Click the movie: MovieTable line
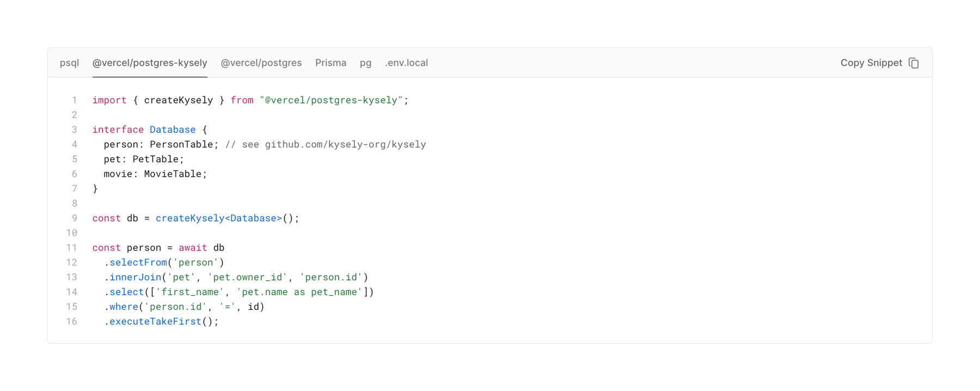Viewport: 980px width, 391px height. point(155,174)
